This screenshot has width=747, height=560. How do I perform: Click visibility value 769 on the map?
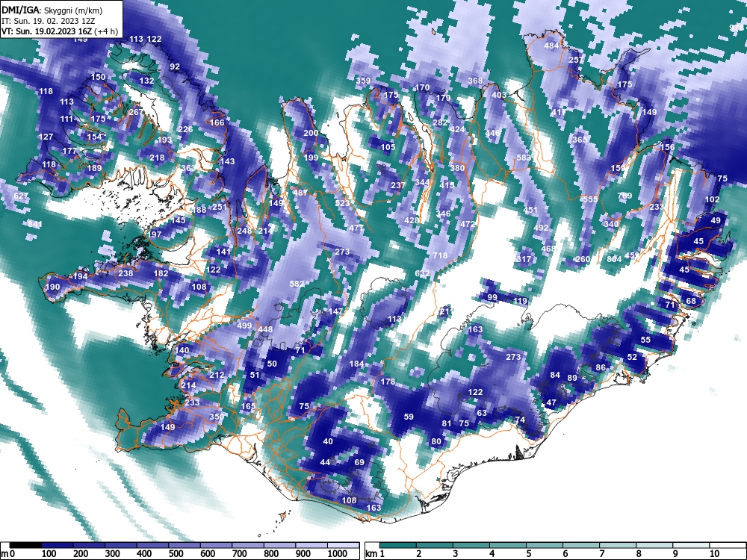pyautogui.click(x=624, y=195)
